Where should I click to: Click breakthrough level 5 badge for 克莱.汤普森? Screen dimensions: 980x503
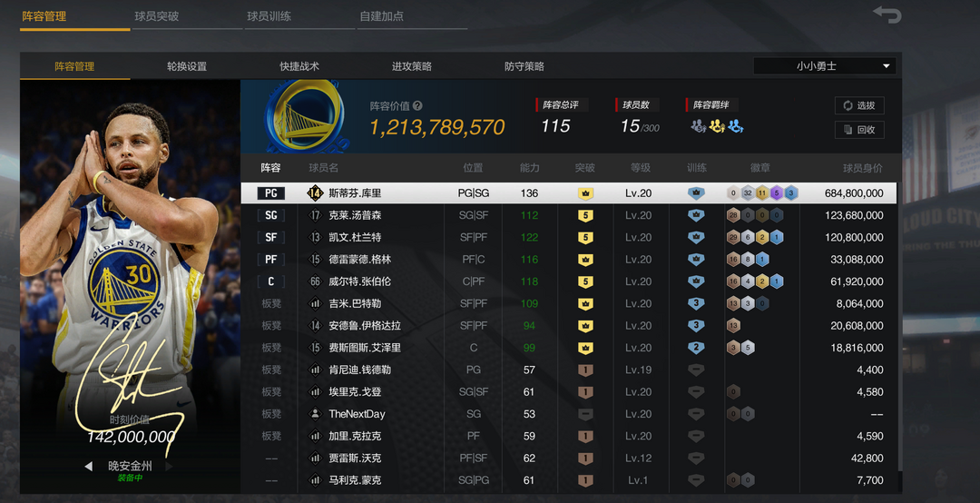pyautogui.click(x=585, y=215)
